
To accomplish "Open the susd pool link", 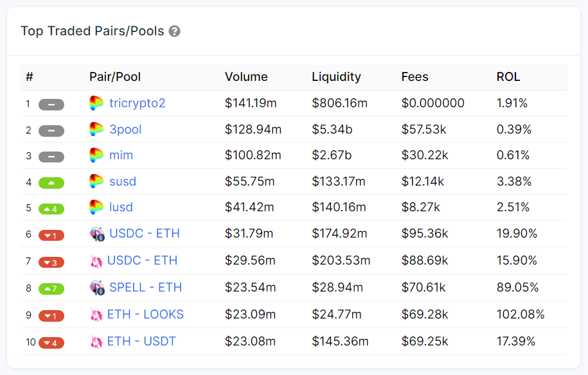I will point(123,181).
